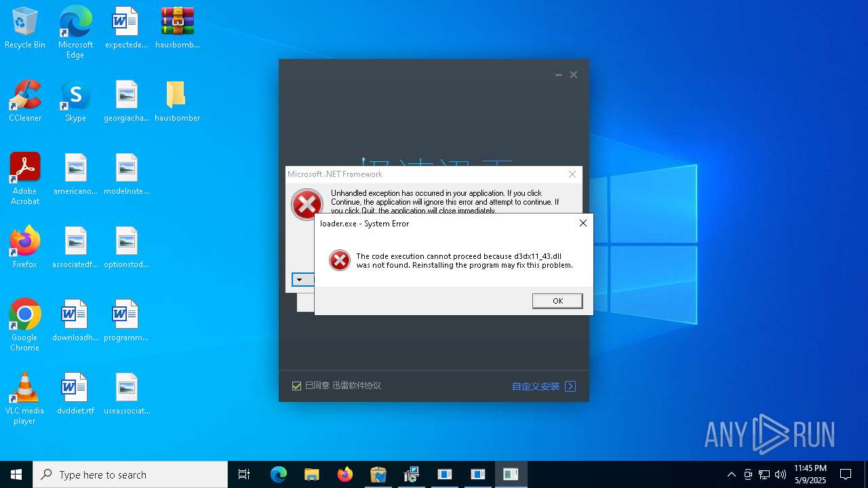The width and height of the screenshot is (868, 488).
Task: Open the 11:45 PM clock calendar
Action: 810,474
